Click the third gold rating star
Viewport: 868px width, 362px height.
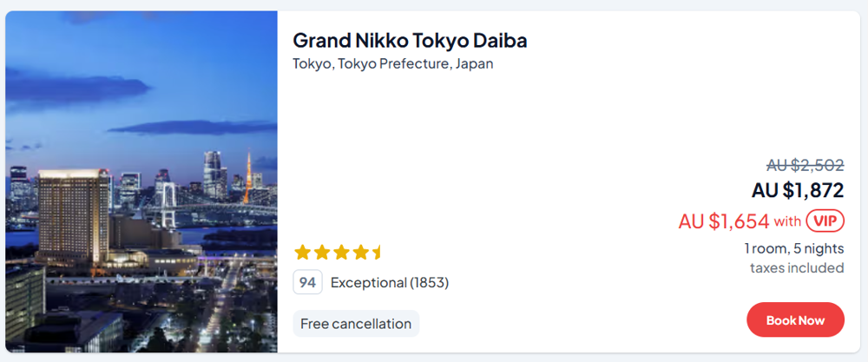click(x=341, y=253)
